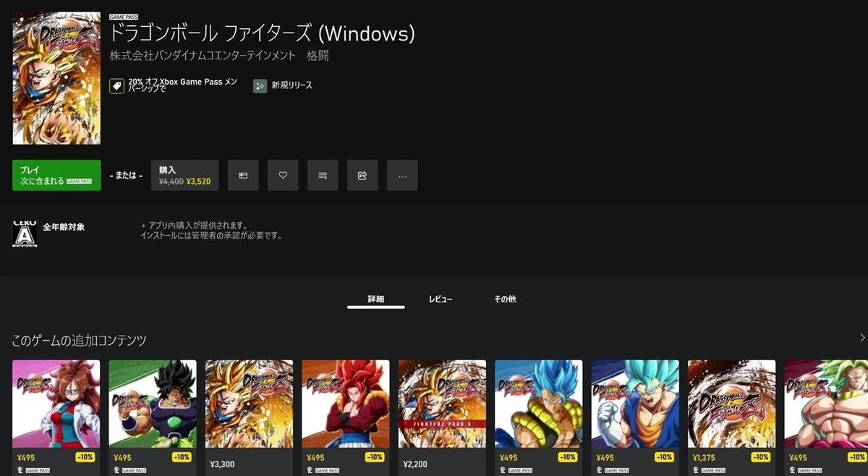This screenshot has width=868, height=476.
Task: Switch to the 詳細 tab
Action: 375,299
